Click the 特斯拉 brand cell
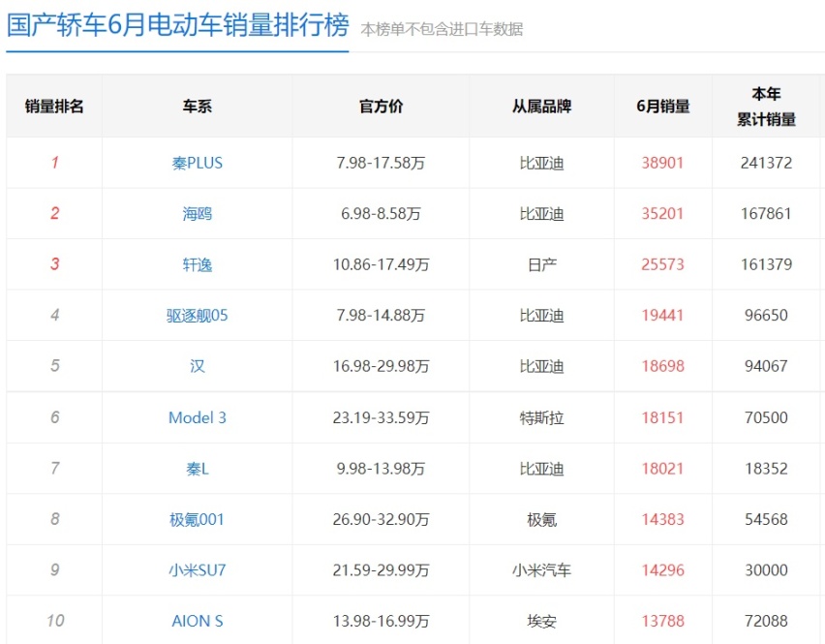 (542, 417)
